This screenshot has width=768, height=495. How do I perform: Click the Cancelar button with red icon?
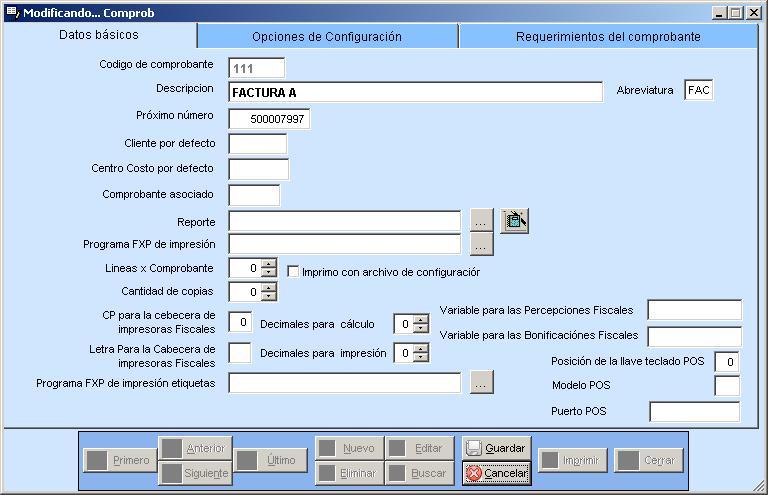[496, 473]
